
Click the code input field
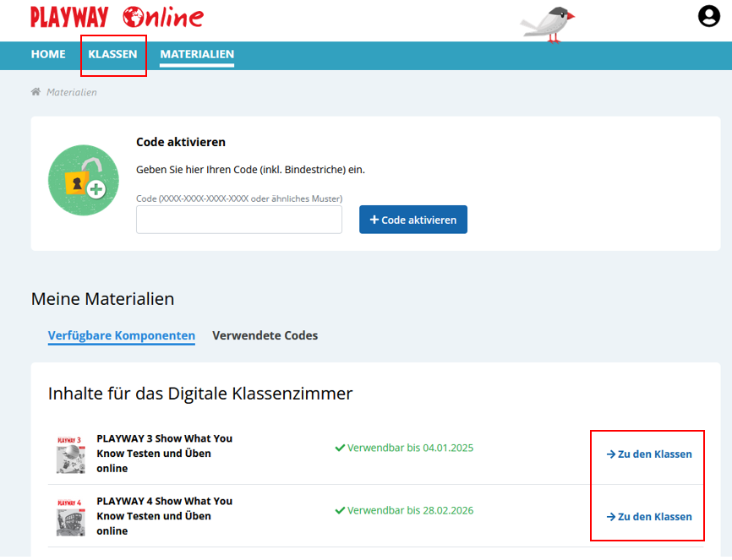click(x=239, y=220)
